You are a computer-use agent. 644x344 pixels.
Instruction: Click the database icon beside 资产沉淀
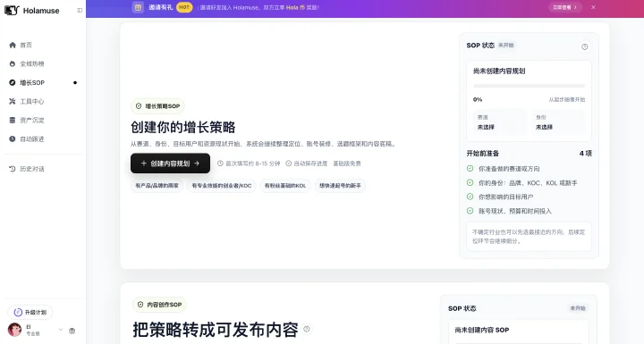coord(13,121)
